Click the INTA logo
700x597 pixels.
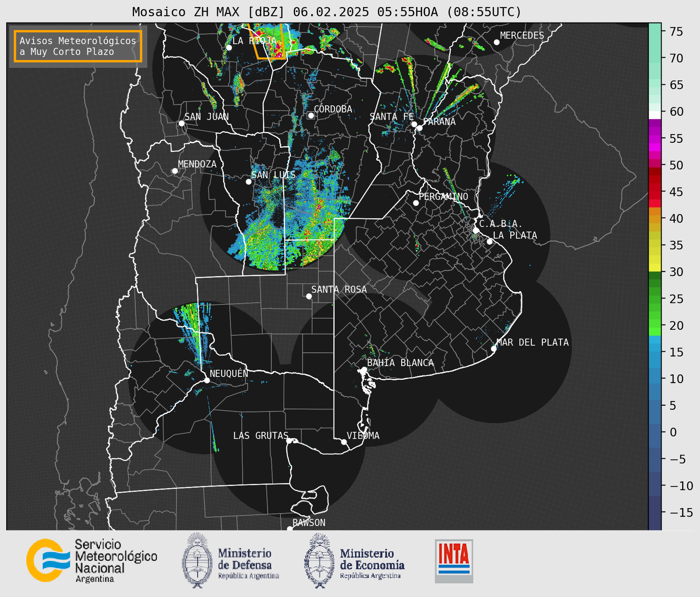[x=454, y=561]
